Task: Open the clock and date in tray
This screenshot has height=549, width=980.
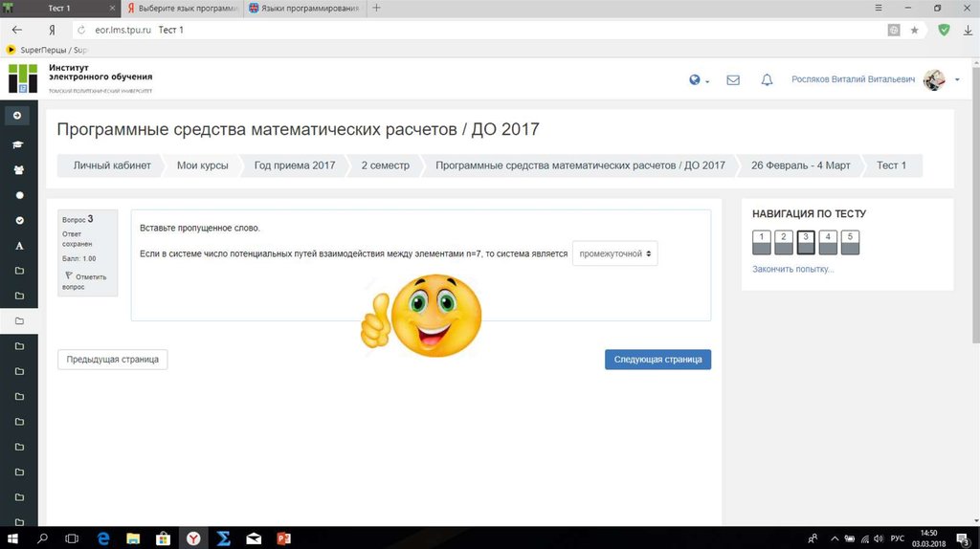Action: [x=928, y=538]
